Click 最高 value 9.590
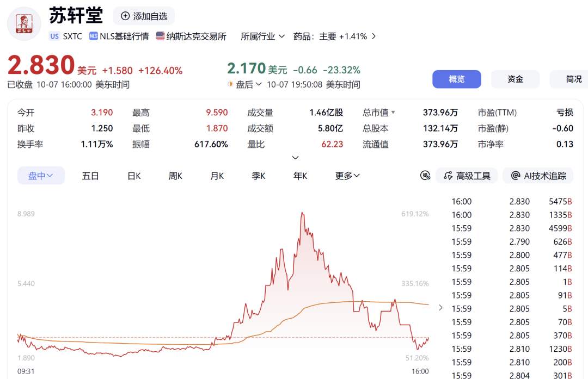The height and width of the screenshot is (379, 588). pyautogui.click(x=217, y=113)
